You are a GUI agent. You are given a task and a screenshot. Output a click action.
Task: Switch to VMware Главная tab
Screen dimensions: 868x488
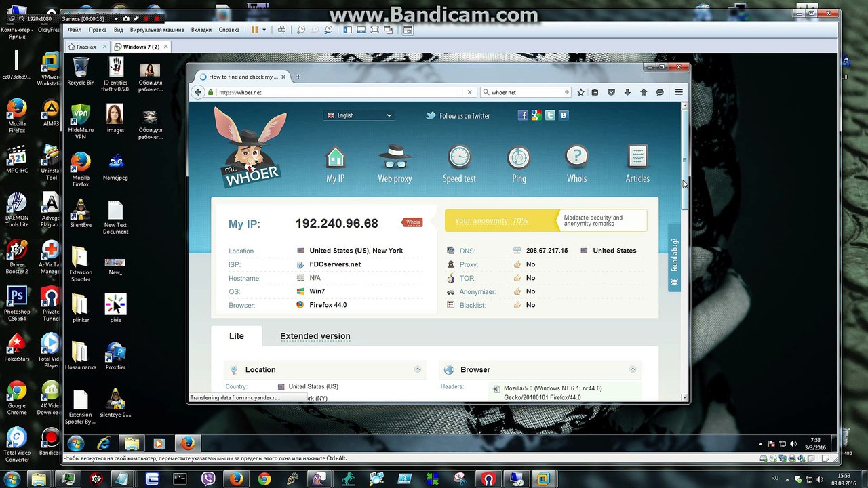(x=87, y=47)
